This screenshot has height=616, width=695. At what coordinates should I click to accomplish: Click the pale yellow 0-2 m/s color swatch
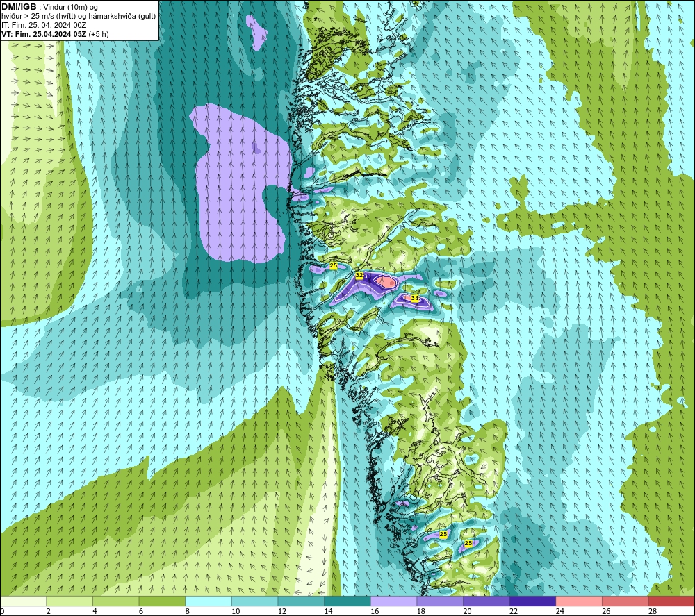23,601
